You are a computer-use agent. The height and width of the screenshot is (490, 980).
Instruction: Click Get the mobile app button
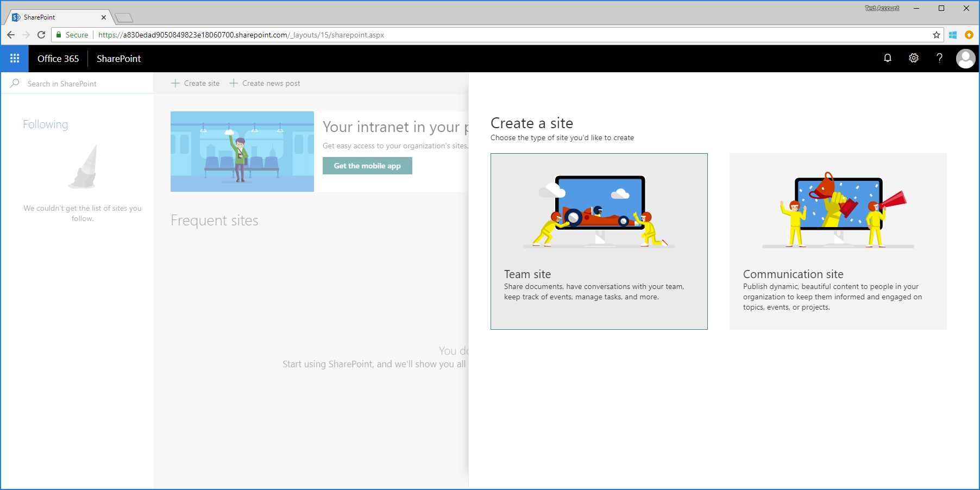(367, 166)
